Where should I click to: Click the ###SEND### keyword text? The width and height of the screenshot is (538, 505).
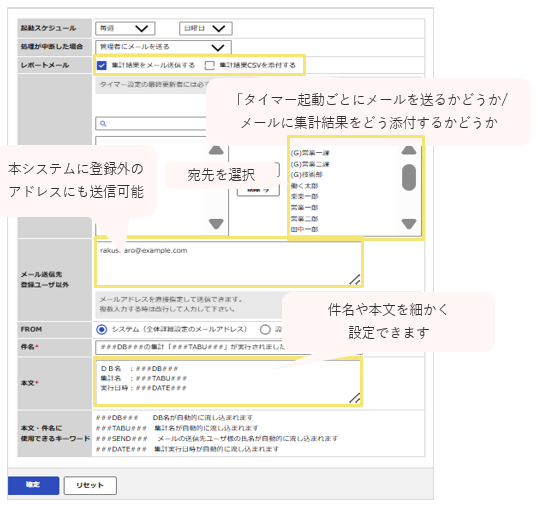tap(121, 439)
